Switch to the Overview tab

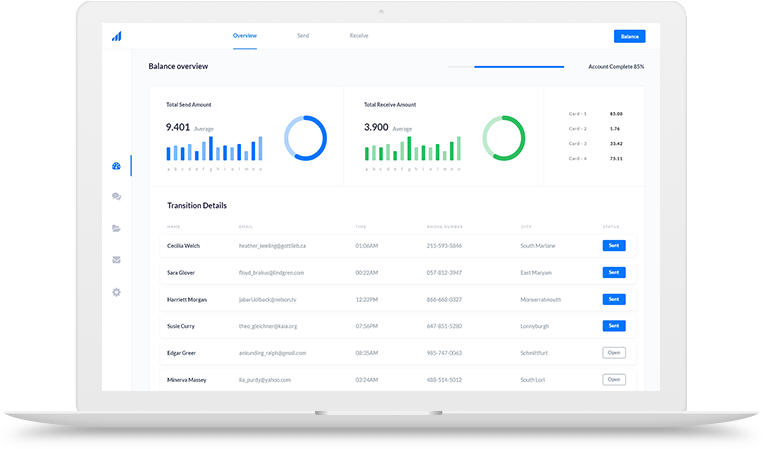(x=245, y=36)
